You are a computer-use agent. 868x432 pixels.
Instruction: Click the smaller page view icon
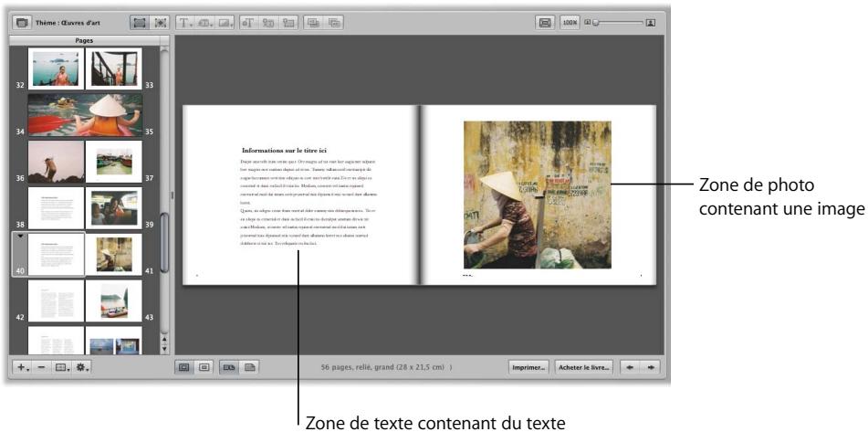point(204,366)
